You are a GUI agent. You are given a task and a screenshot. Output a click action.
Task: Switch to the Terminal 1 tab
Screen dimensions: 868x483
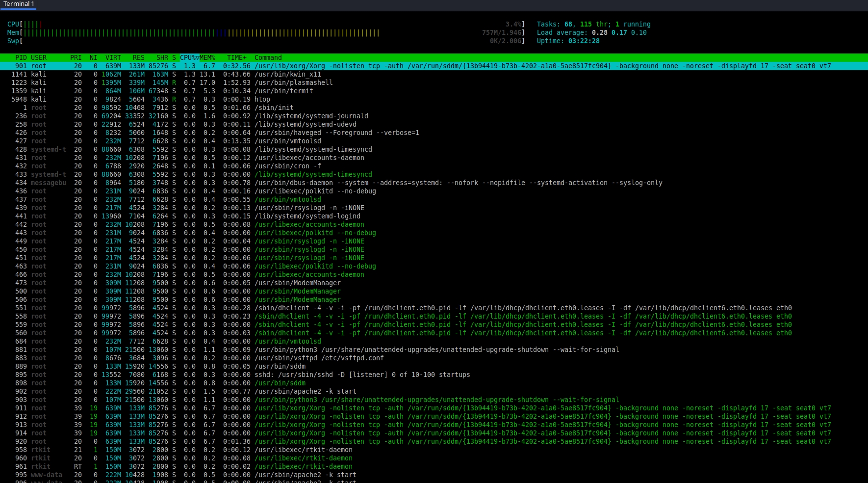click(x=19, y=4)
